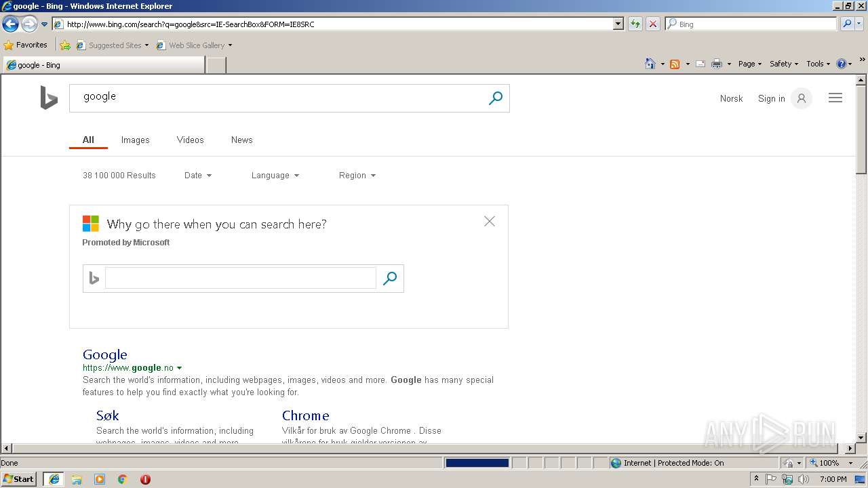Click the Forward navigation arrow
This screenshot has width=868, height=488.
29,24
